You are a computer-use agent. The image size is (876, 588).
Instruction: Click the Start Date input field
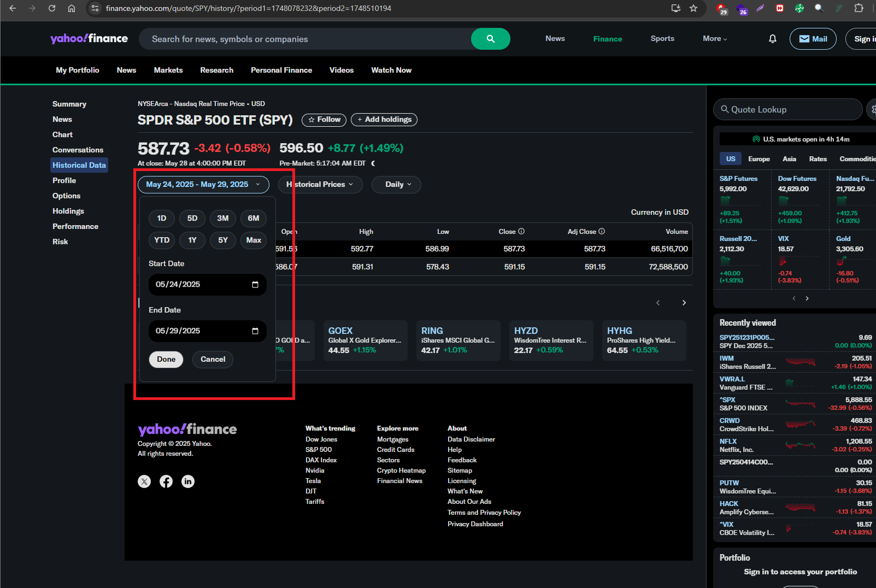(x=208, y=285)
